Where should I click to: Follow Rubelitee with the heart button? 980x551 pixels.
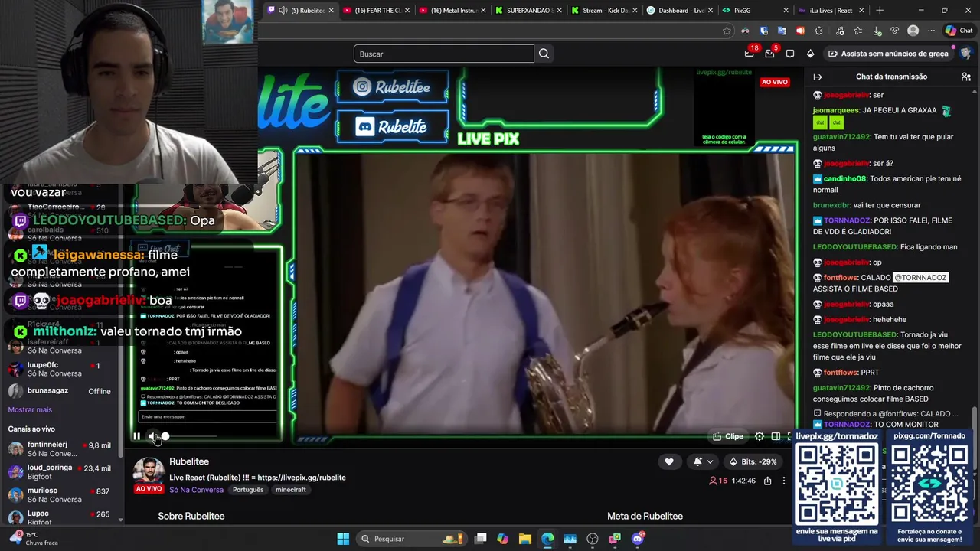pyautogui.click(x=669, y=461)
